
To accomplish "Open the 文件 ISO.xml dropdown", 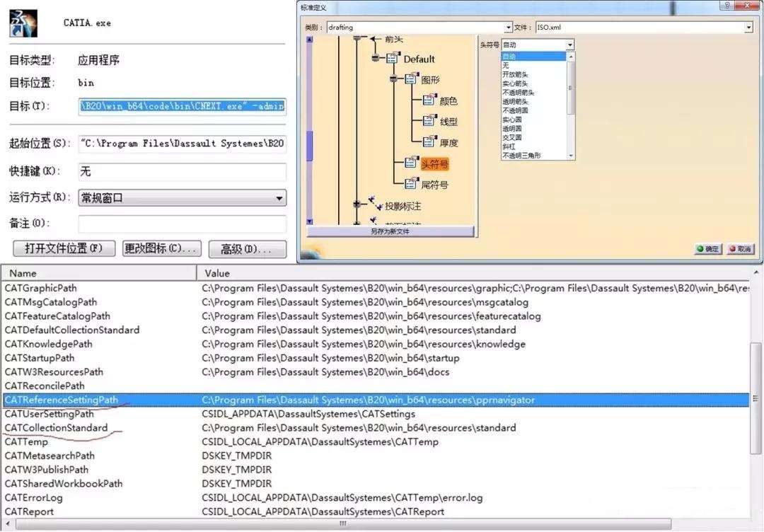I will 748,28.
